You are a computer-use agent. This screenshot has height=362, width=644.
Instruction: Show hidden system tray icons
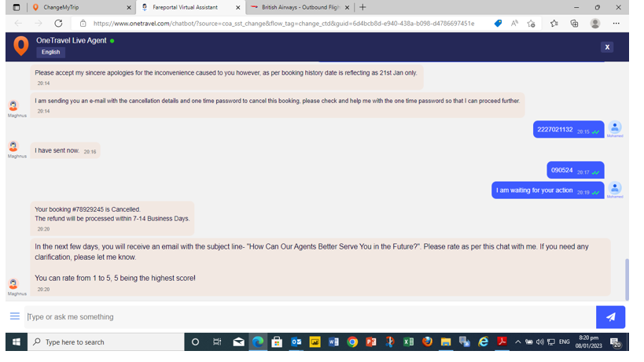[518, 342]
